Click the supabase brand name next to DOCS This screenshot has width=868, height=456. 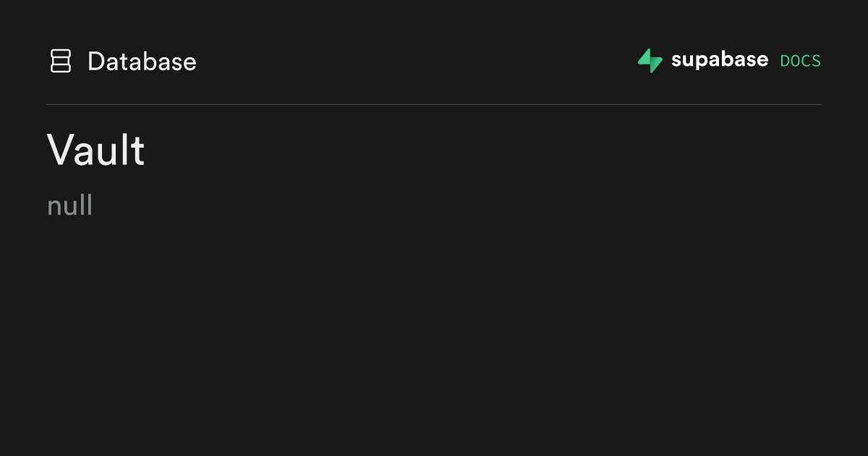(x=720, y=60)
